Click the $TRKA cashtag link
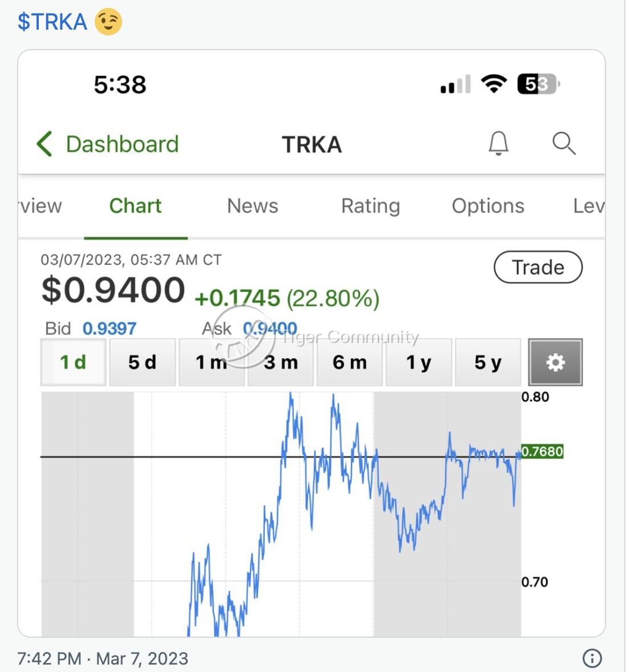630x672 pixels. click(52, 22)
